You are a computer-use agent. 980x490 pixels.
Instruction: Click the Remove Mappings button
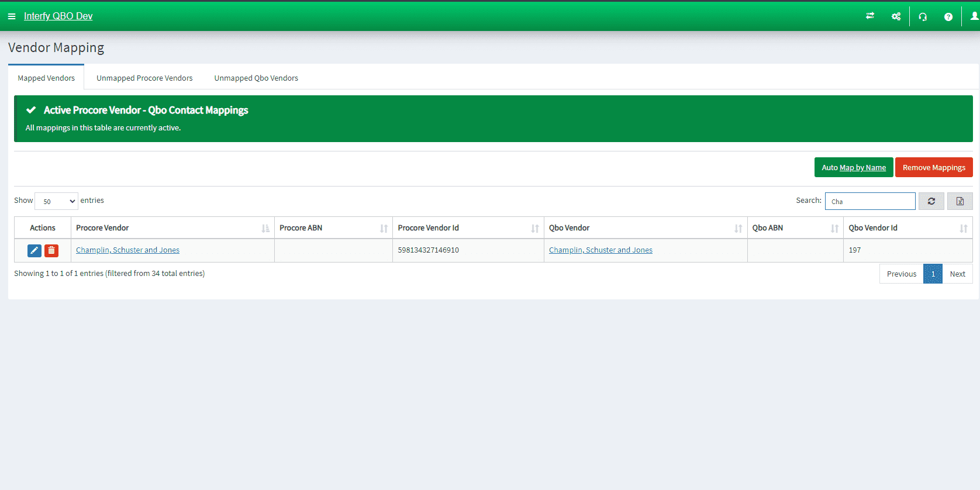click(934, 167)
